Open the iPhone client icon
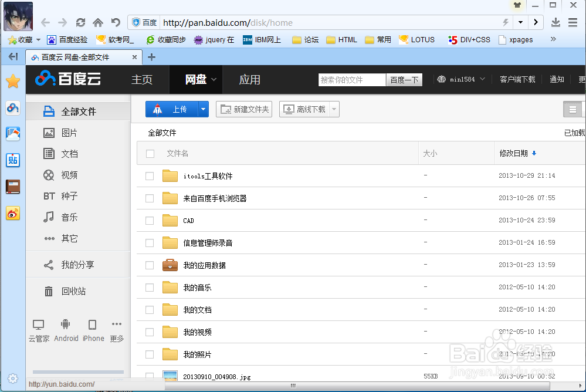This screenshot has height=392, width=586. pyautogui.click(x=92, y=325)
